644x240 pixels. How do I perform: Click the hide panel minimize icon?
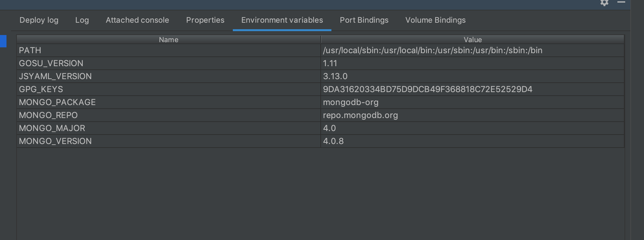click(621, 2)
